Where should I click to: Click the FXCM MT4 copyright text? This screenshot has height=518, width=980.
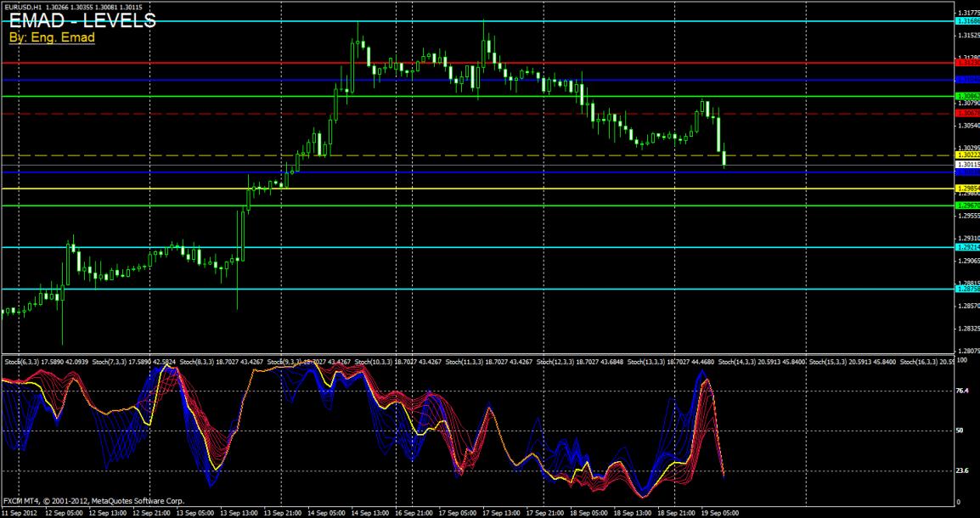(x=93, y=500)
